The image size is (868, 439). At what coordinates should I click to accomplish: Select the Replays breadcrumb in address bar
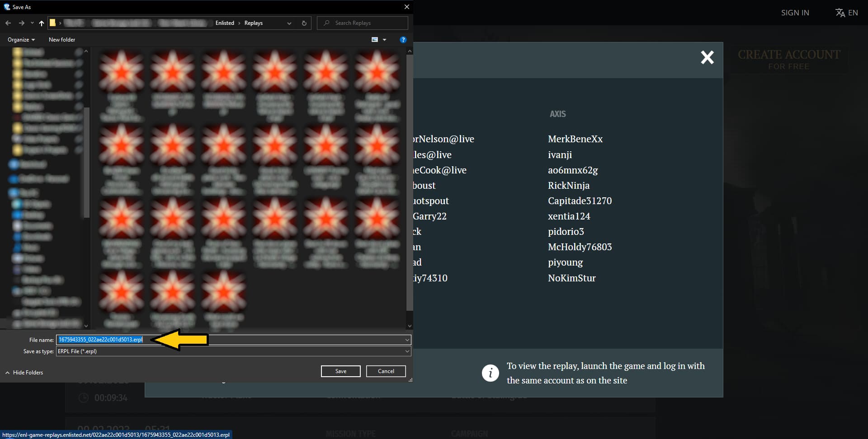(x=253, y=23)
